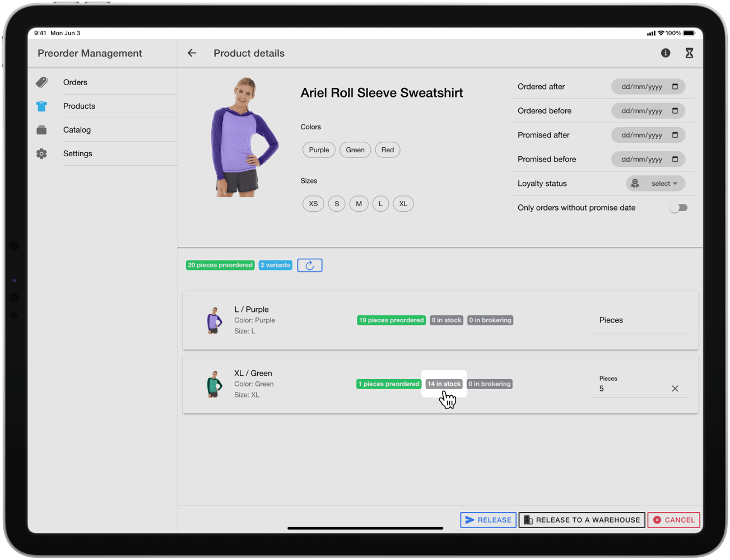This screenshot has width=730, height=560.
Task: Click the Settings gear icon
Action: 41,153
